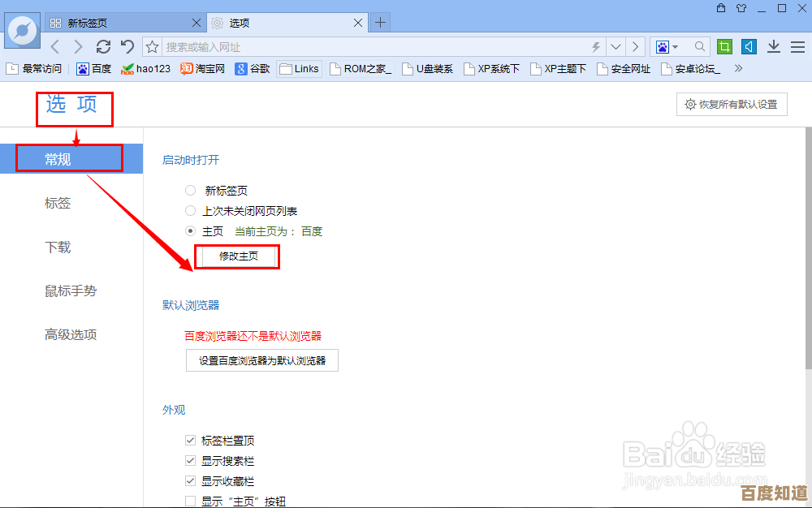Click the undo closed tab arrow icon
The width and height of the screenshot is (812, 508).
[127, 46]
